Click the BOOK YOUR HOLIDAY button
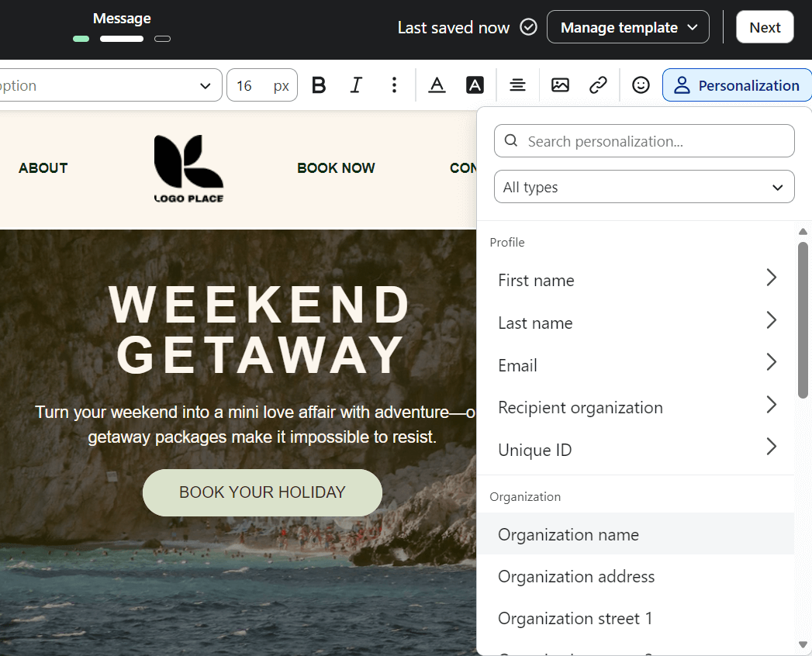The width and height of the screenshot is (812, 656). [262, 492]
